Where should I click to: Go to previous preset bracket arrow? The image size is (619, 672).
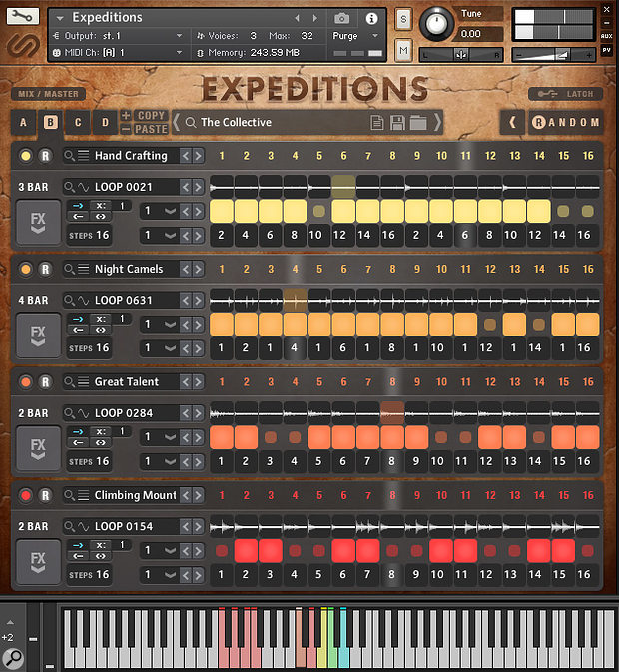(x=176, y=123)
